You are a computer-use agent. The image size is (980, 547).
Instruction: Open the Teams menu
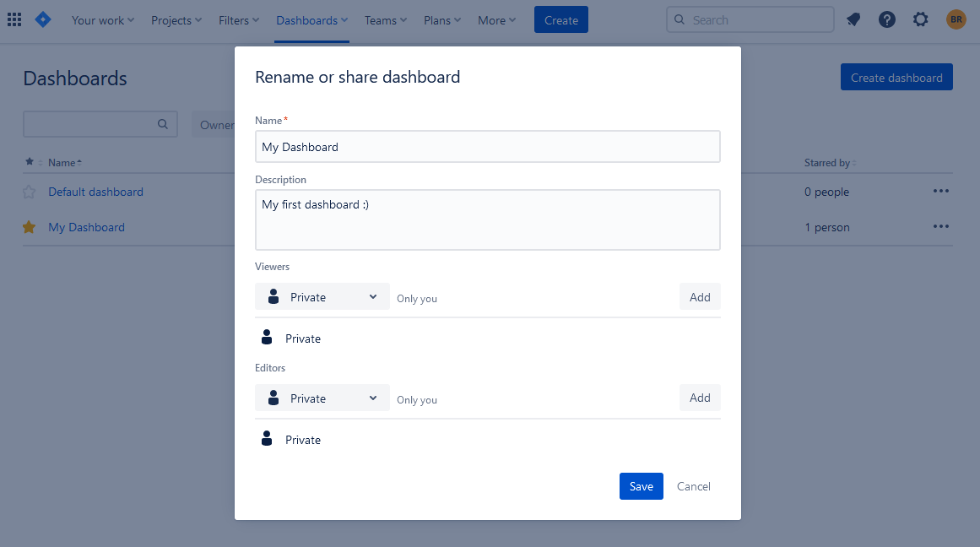coord(386,20)
